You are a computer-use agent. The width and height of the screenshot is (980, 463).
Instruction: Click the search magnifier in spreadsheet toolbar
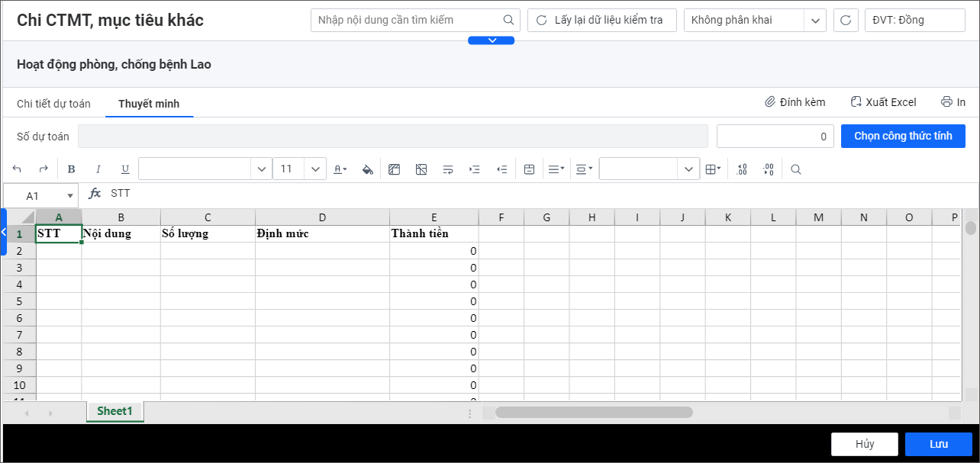pyautogui.click(x=796, y=169)
